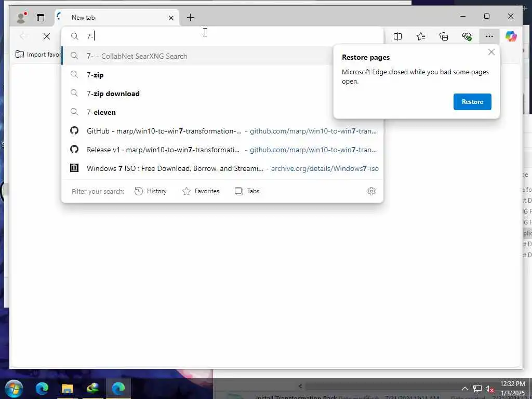Stop loading the page
Viewport: 532px width, 399px height.
pyautogui.click(x=47, y=36)
